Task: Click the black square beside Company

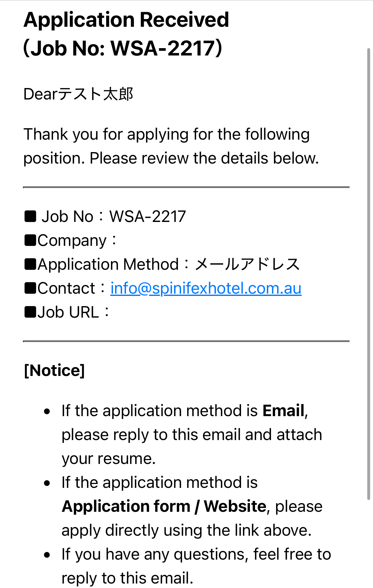Action: 30,240
